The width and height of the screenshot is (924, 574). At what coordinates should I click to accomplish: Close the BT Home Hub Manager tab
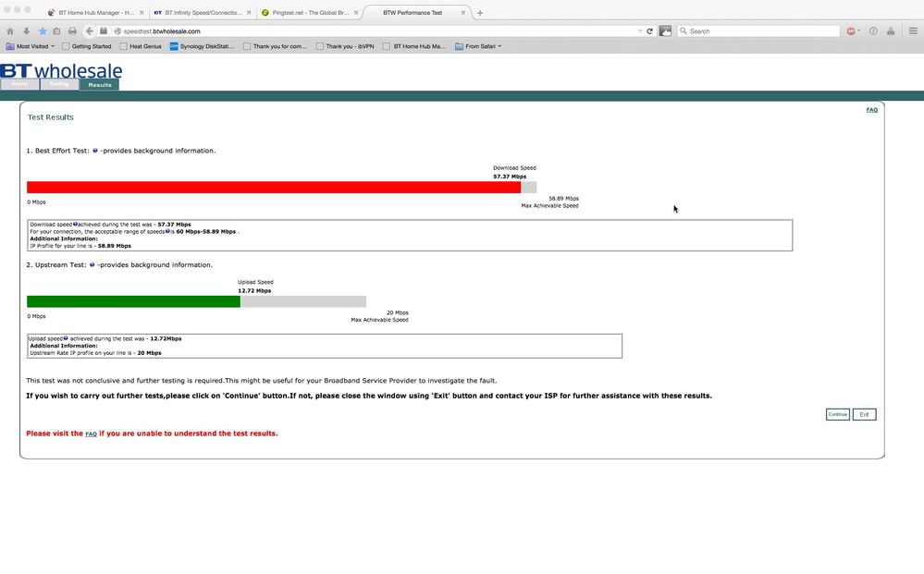pyautogui.click(x=142, y=13)
